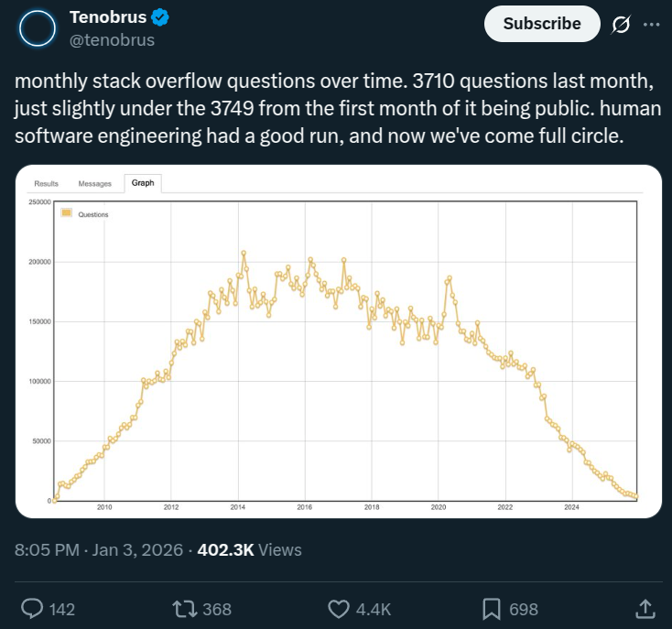
Task: Subscribe to Tenobrus
Action: pos(542,24)
